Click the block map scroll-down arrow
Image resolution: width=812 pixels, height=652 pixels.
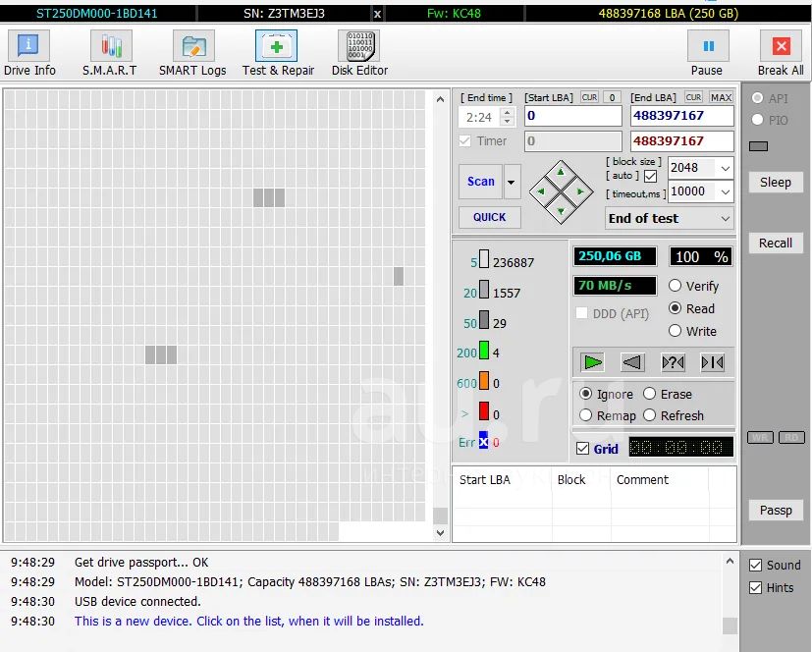point(440,532)
